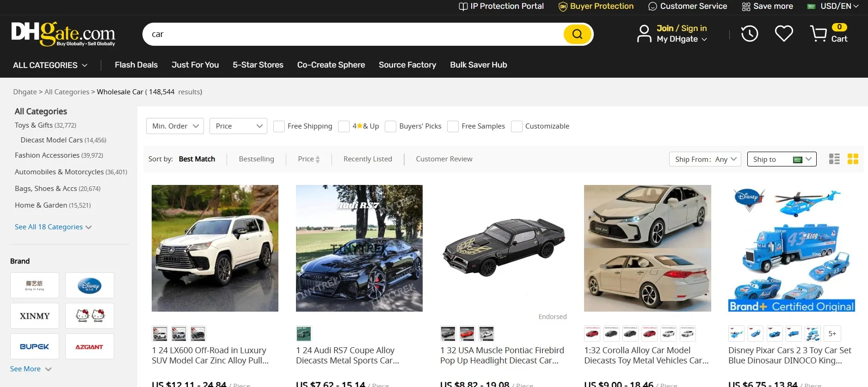
Task: Open the Flash Deals menu item
Action: coord(136,65)
